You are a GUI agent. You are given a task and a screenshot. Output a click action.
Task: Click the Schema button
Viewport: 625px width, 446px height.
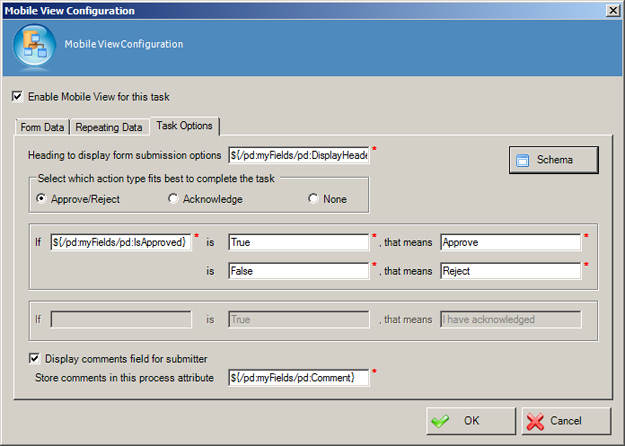pos(554,159)
